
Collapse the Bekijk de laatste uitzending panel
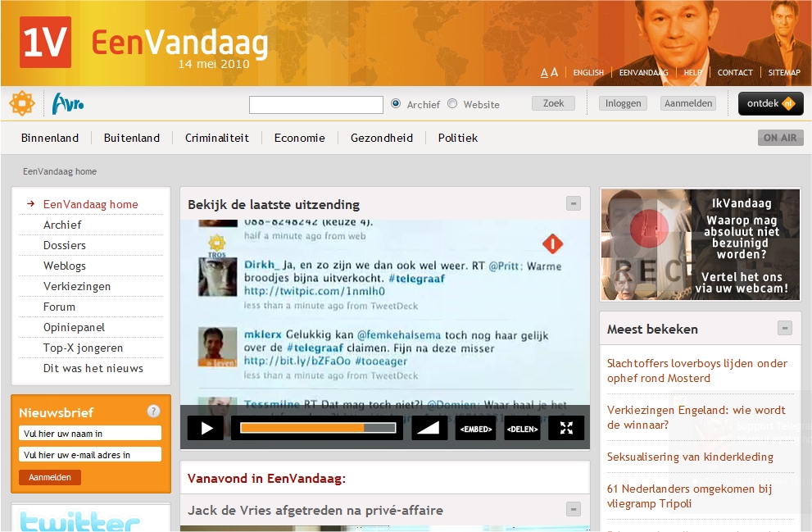(574, 203)
